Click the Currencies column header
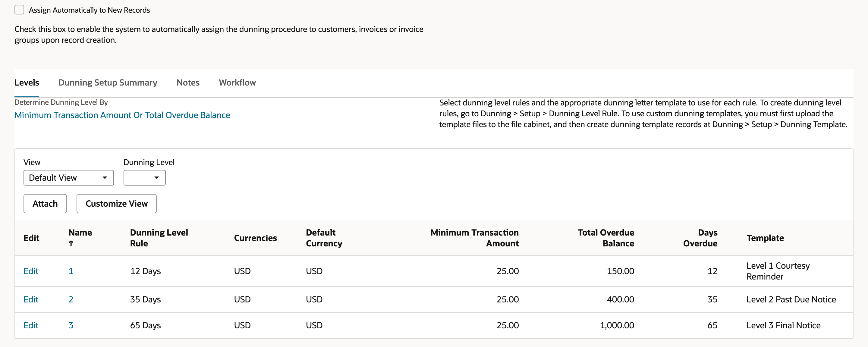 tap(255, 238)
